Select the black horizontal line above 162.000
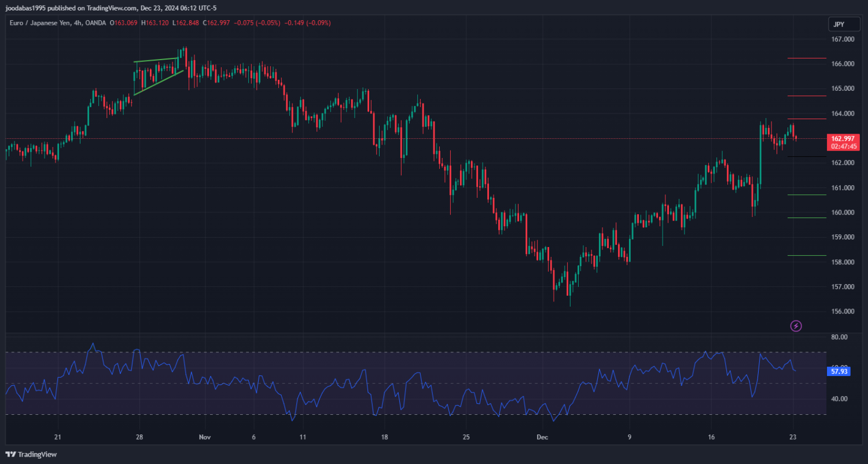This screenshot has width=868, height=464. (807, 157)
